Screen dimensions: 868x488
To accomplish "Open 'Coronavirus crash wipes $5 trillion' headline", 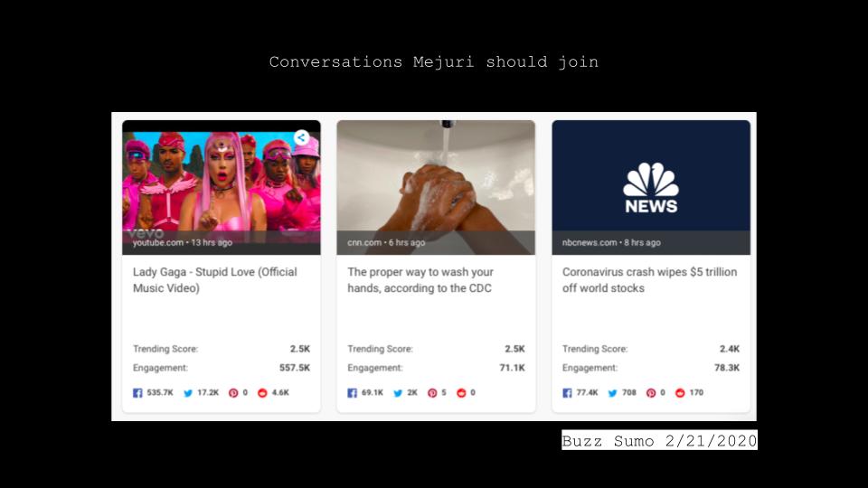I will tap(649, 280).
